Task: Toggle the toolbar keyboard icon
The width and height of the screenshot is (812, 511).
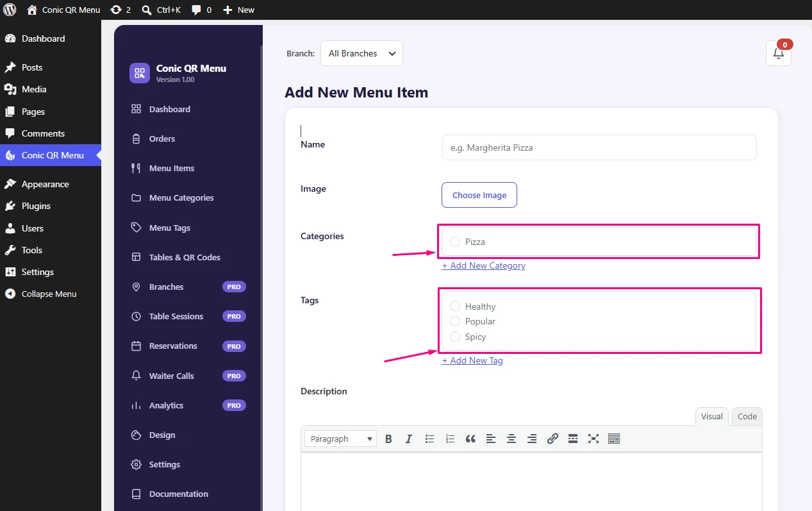Action: (614, 439)
